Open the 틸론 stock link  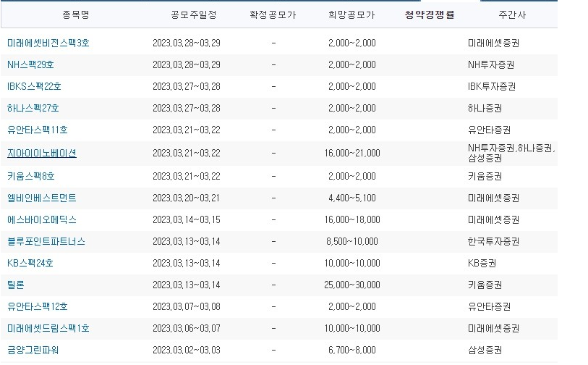pos(16,285)
